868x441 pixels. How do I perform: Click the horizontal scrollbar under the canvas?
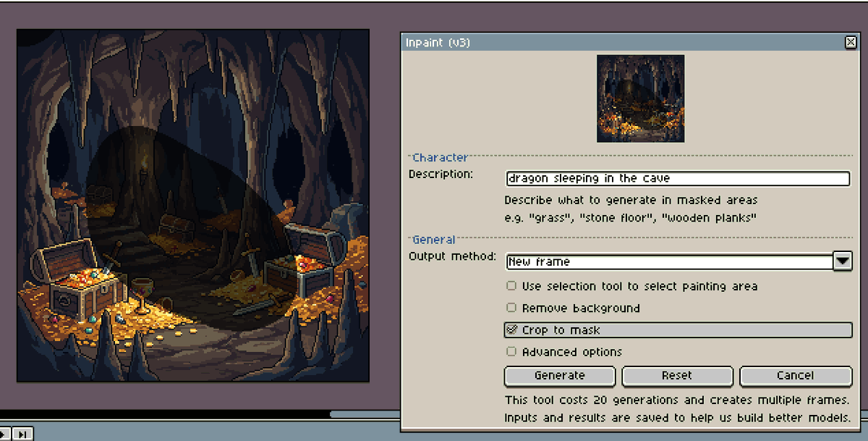pyautogui.click(x=365, y=414)
